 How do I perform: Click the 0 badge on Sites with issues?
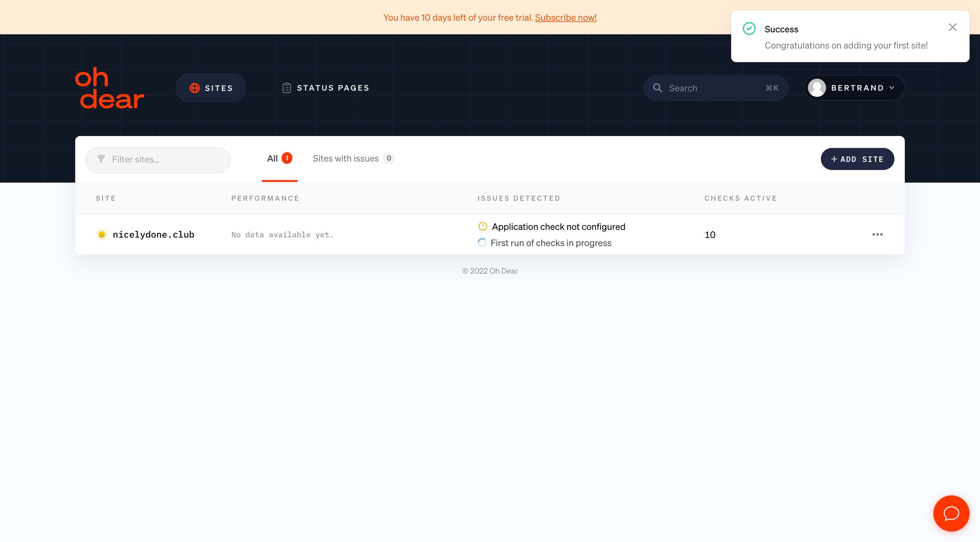tap(389, 158)
